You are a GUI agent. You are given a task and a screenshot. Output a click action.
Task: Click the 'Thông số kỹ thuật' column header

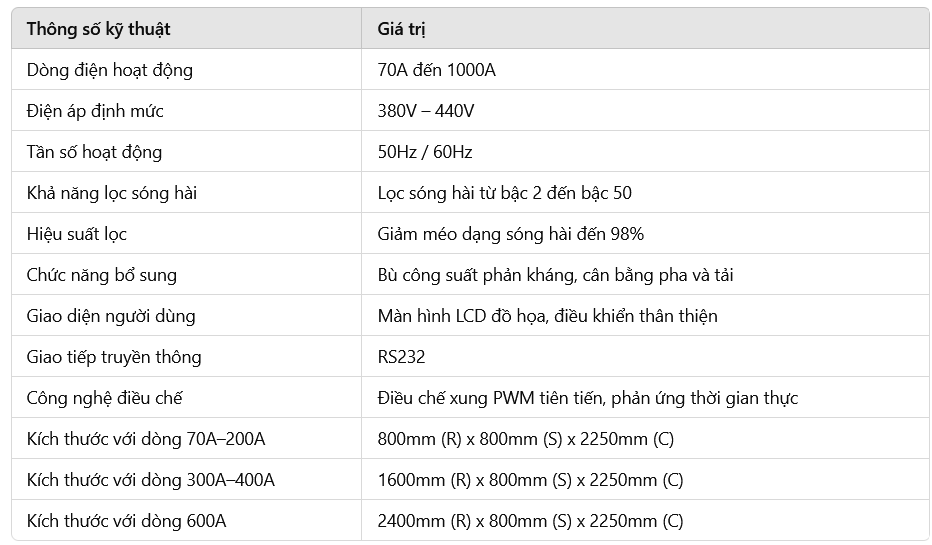coord(98,29)
